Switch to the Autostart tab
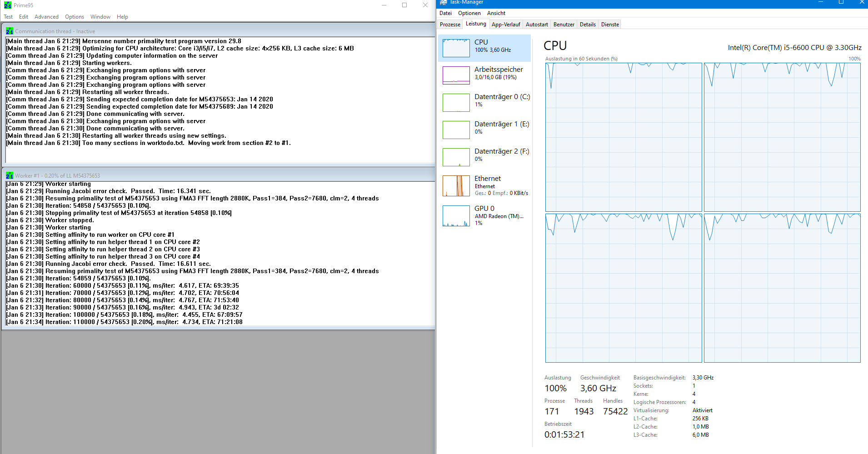 pyautogui.click(x=537, y=25)
